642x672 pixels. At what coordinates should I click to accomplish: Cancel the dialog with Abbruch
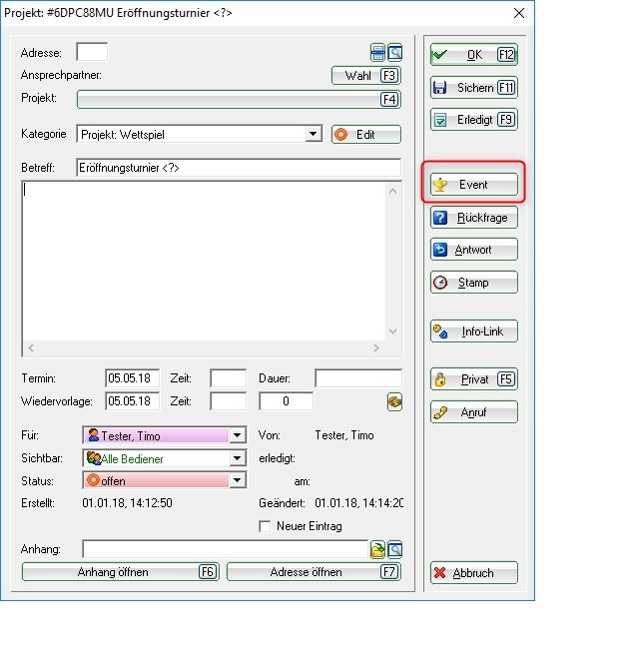click(x=473, y=573)
